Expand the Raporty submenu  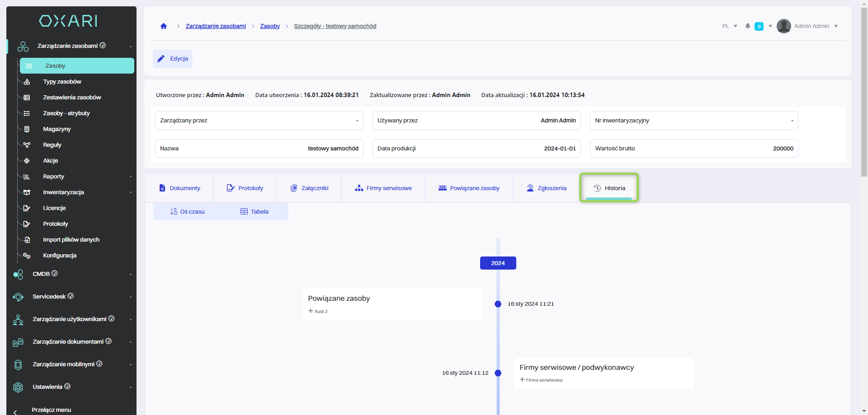[x=130, y=177]
